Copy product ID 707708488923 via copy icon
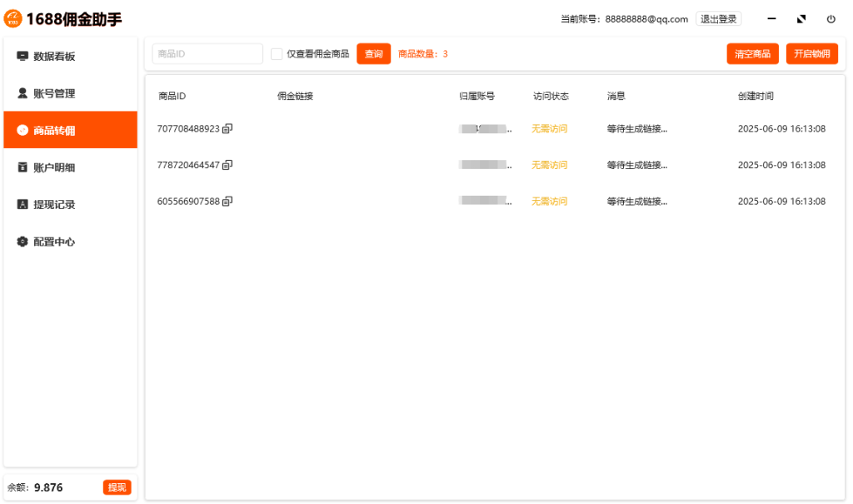Screen dimensions: 853x504 point(227,129)
